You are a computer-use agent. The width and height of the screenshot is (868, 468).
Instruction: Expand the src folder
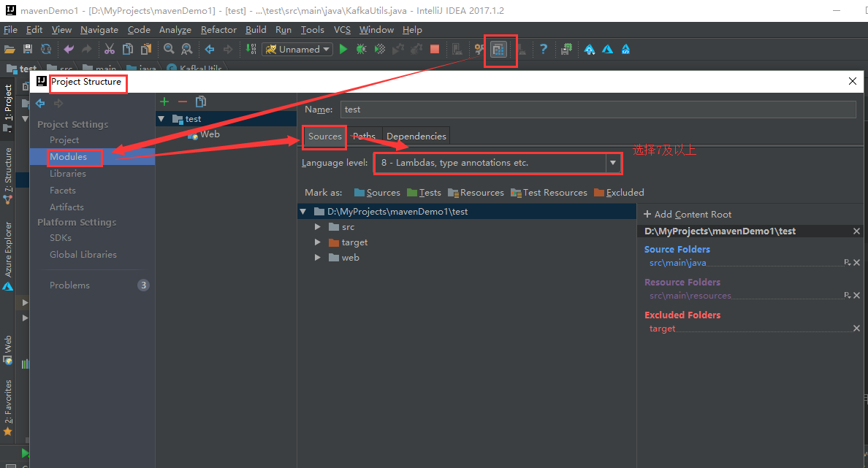coord(317,227)
